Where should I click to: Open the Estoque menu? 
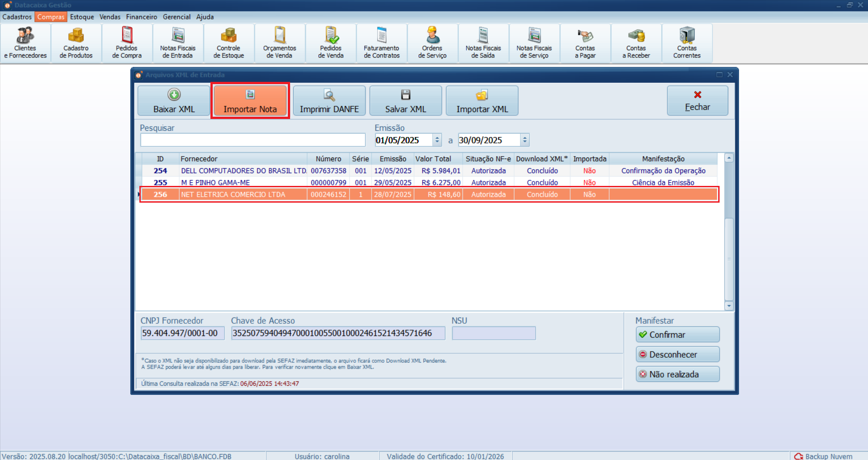(82, 17)
